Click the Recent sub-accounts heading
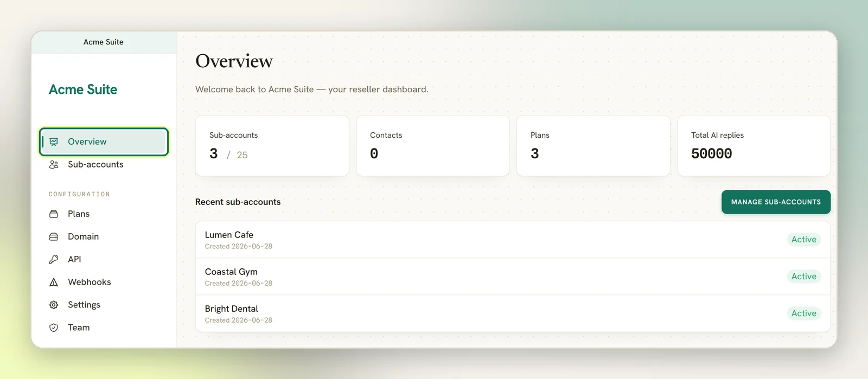Image resolution: width=868 pixels, height=379 pixels. (x=238, y=202)
